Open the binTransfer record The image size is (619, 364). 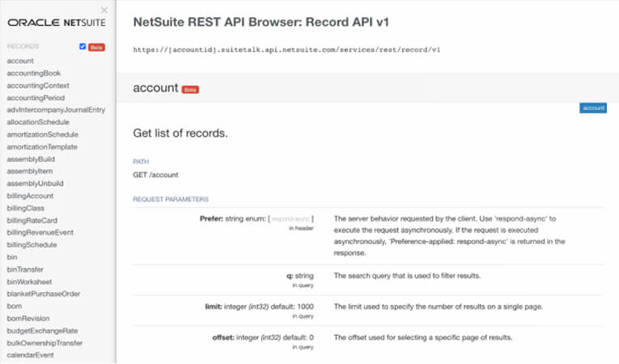25,269
